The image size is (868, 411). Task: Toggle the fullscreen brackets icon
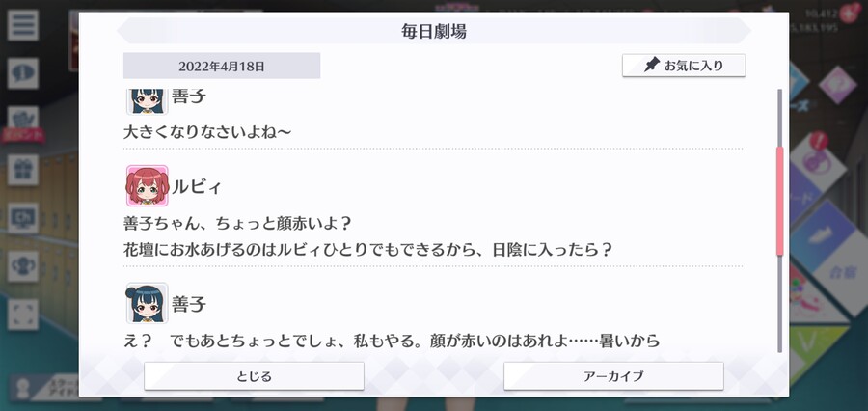23,315
